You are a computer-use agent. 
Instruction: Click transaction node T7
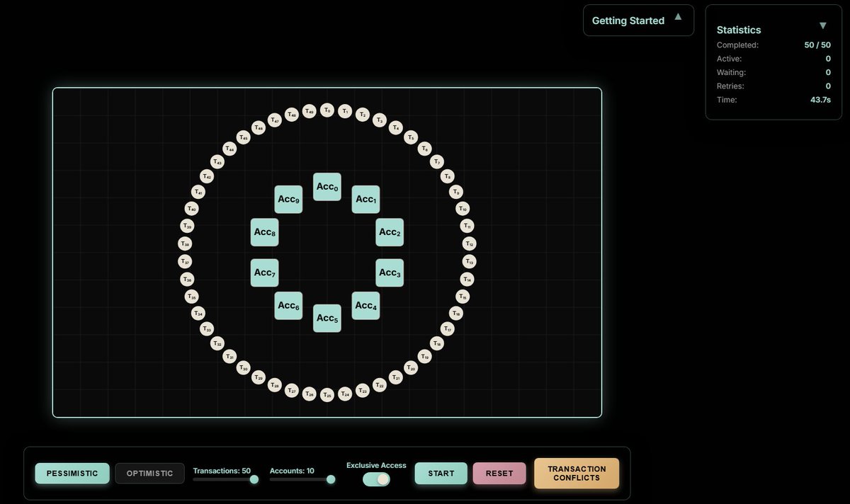[x=437, y=162]
